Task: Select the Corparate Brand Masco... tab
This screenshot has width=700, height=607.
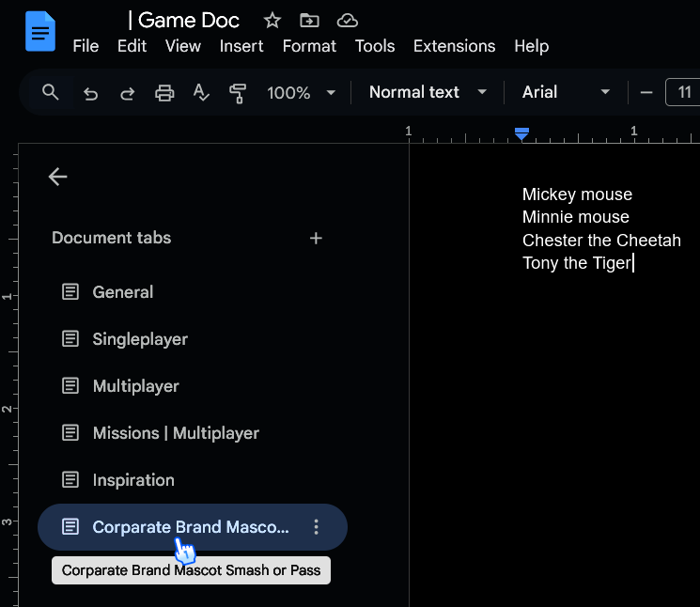Action: [193, 527]
